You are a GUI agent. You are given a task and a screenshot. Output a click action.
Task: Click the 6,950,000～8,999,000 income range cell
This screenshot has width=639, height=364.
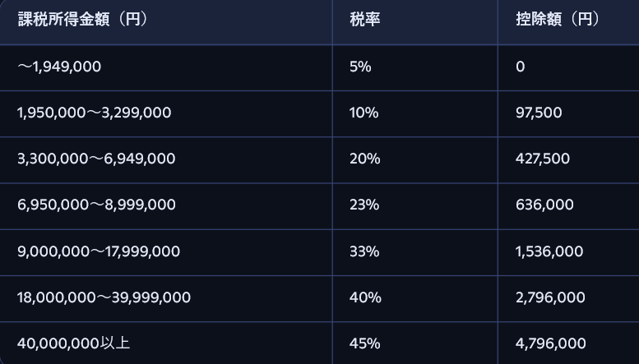[x=96, y=205]
